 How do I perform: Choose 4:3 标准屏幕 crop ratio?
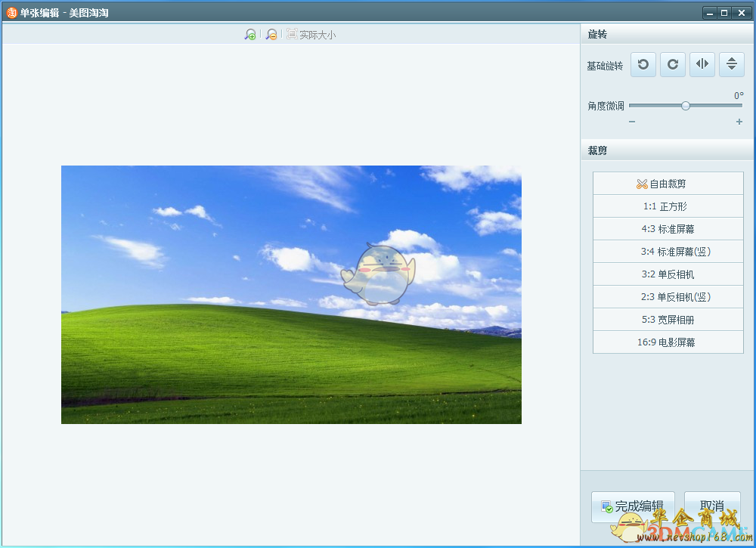[668, 229]
